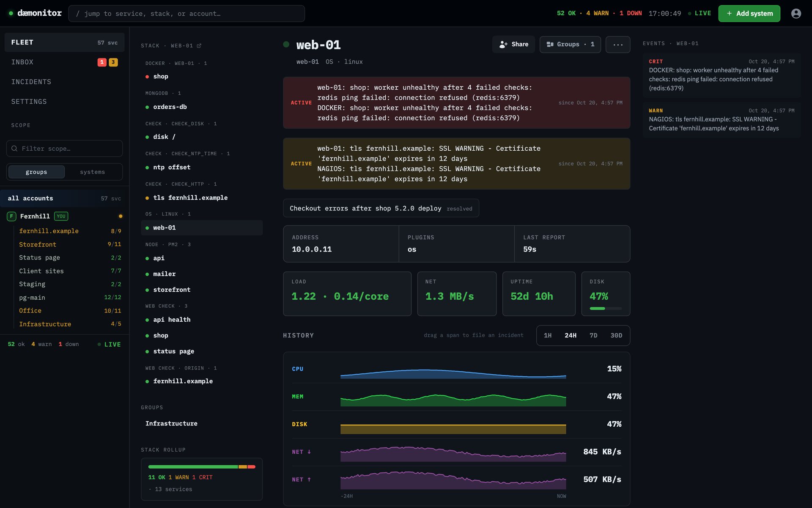812x508 pixels.
Task: Open the resolved Checkout errors incident
Action: coord(381,208)
